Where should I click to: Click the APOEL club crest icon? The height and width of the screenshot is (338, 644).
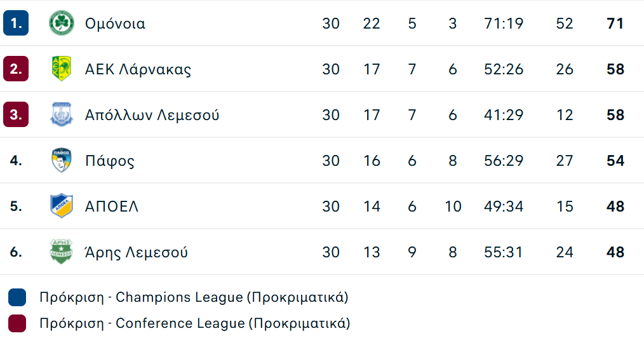point(62,206)
